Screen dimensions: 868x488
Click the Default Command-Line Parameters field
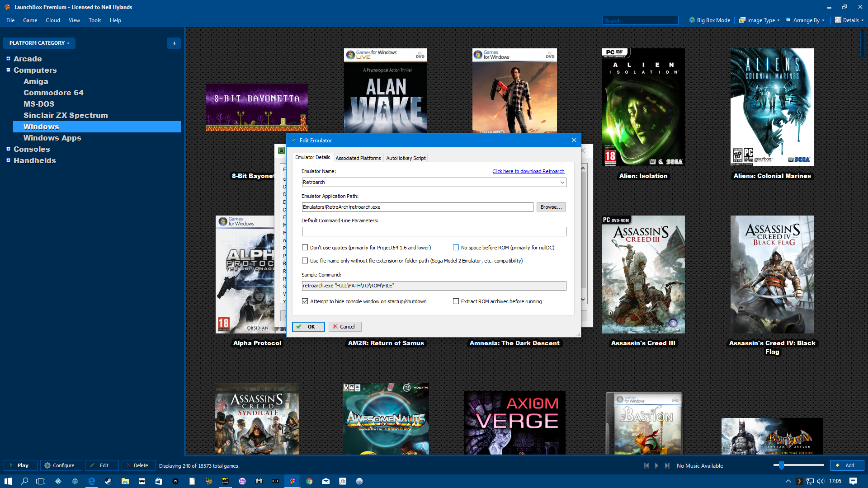tap(434, 231)
